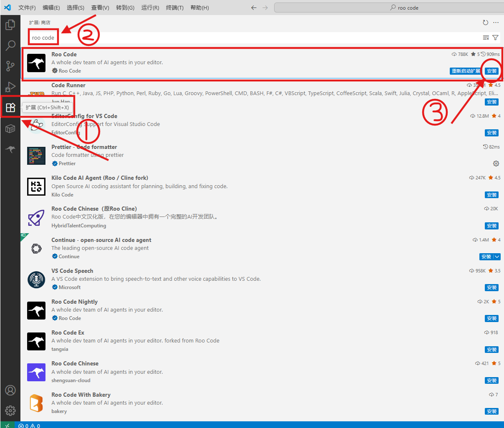Open the 转到(G) menu

click(x=125, y=8)
